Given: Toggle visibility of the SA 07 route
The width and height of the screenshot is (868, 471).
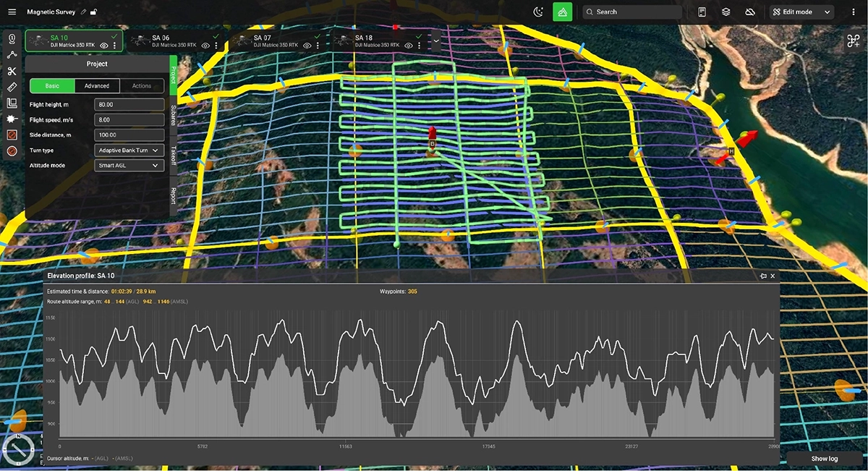Looking at the screenshot, I should [x=306, y=46].
